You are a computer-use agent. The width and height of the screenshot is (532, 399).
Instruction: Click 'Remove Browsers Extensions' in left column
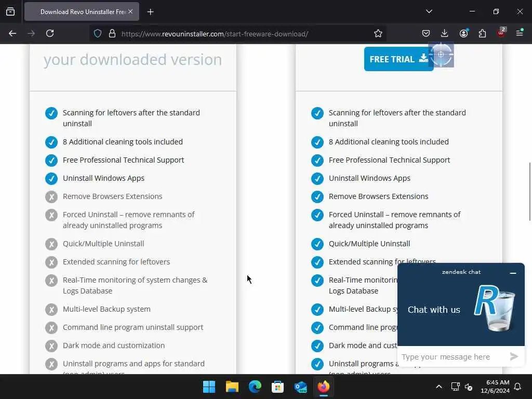click(112, 196)
